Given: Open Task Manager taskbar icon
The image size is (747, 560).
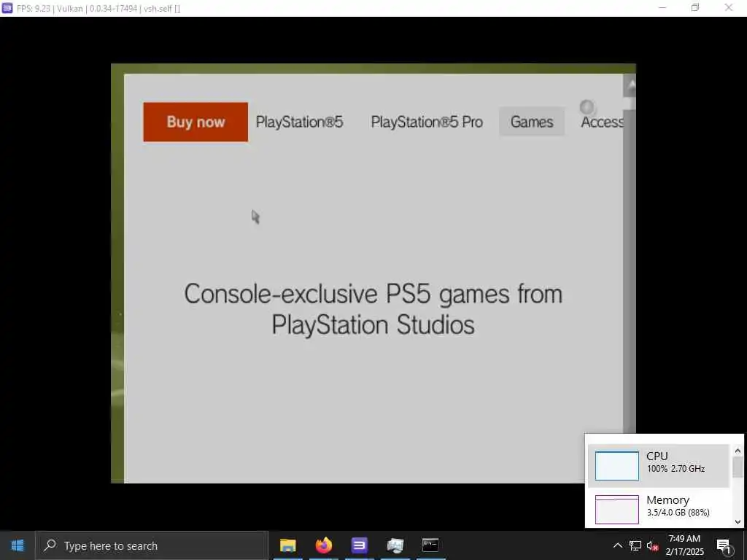Looking at the screenshot, I should 395,545.
